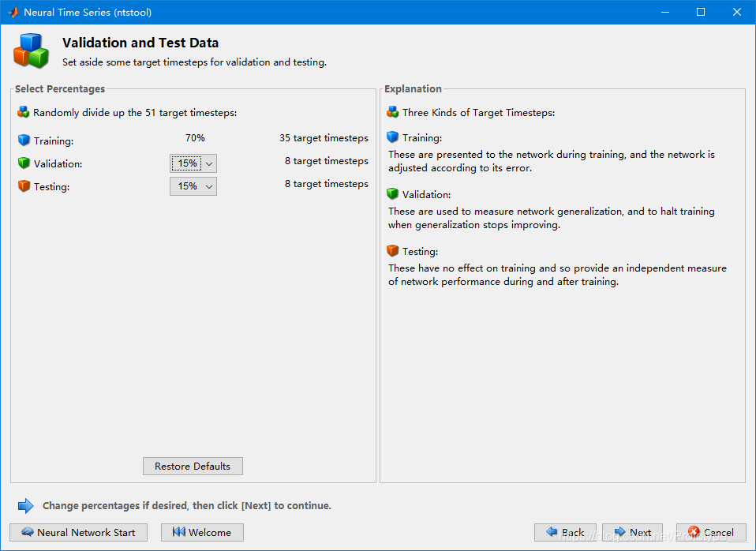Click '8 target timesteps' in the Testing row
The width and height of the screenshot is (756, 551).
327,184
